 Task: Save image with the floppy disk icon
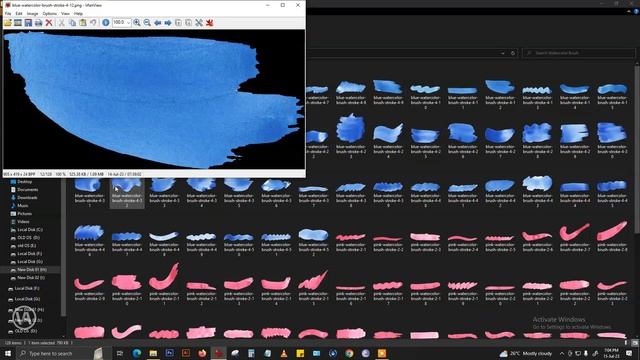coord(28,23)
